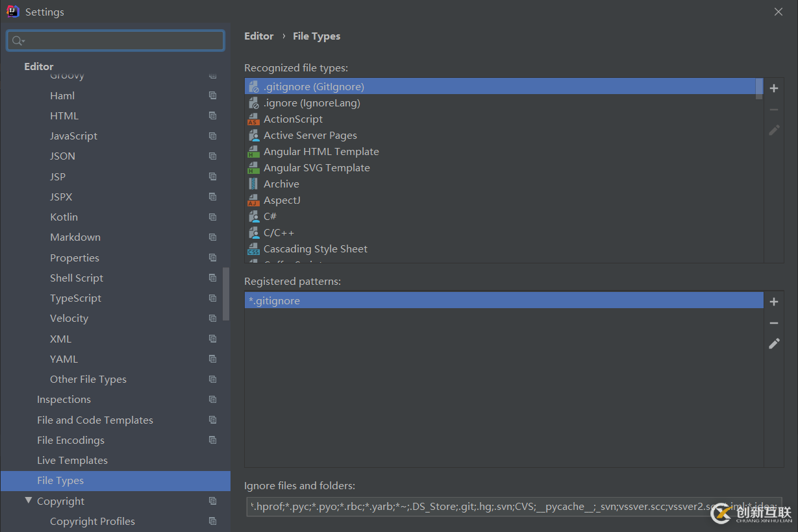This screenshot has height=532, width=798.
Task: Click the Archive file type icon
Action: [253, 184]
